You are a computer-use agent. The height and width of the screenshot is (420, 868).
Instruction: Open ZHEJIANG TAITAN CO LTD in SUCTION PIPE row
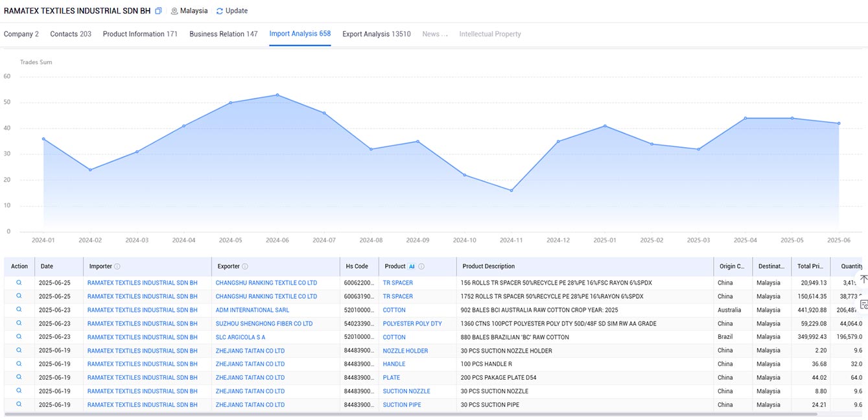pyautogui.click(x=250, y=404)
